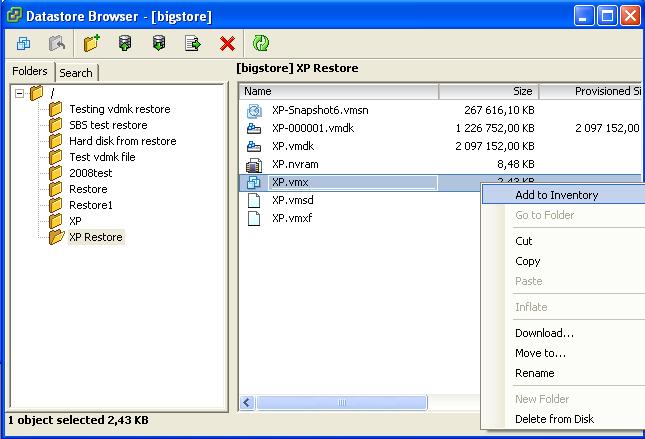Click the horizontal scrollbar thumb in file list
The width and height of the screenshot is (645, 439).
point(341,402)
